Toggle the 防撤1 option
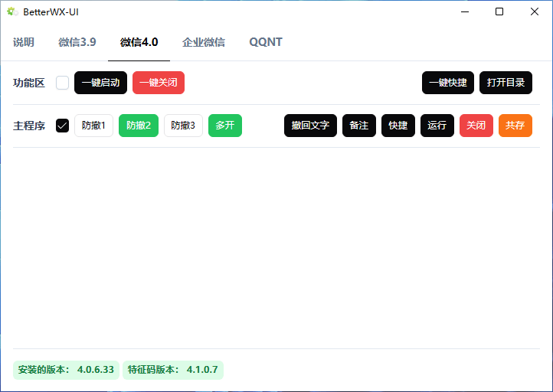553x392 pixels. point(93,126)
